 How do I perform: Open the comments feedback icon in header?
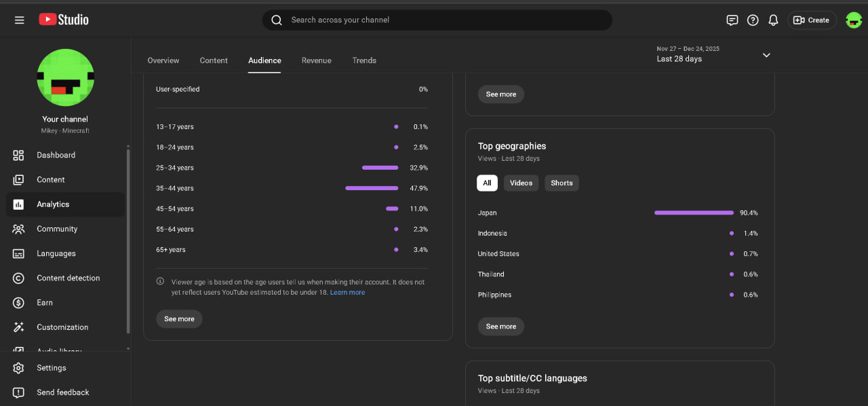732,20
